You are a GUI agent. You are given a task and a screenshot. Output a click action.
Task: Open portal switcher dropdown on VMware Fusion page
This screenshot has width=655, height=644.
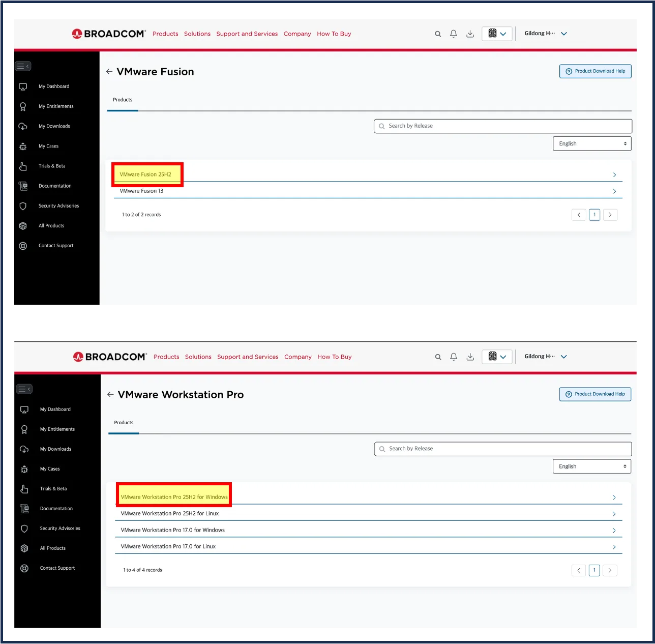pyautogui.click(x=497, y=34)
